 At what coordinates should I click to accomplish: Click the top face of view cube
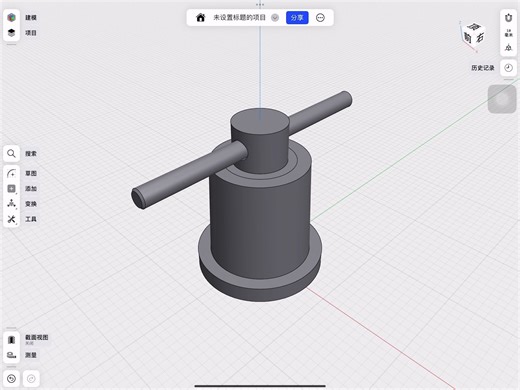click(x=474, y=26)
